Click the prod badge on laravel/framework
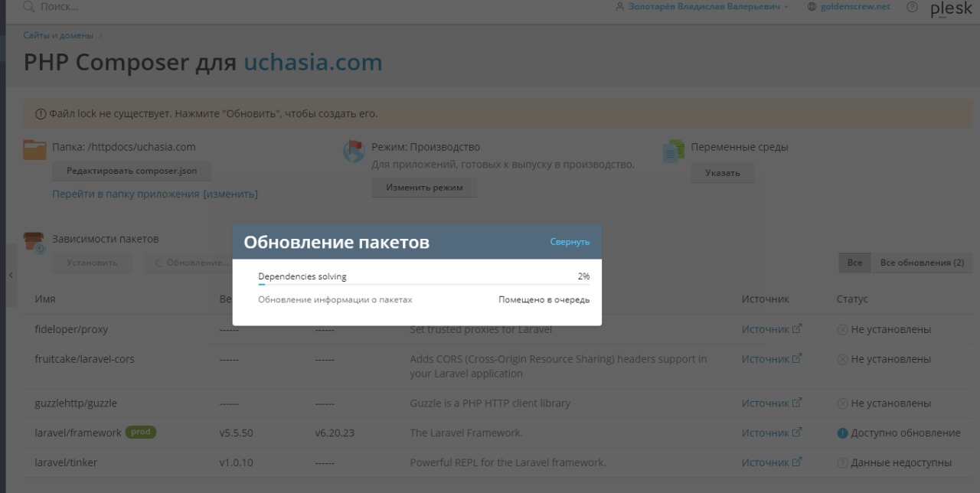Screen dimensions: 980x493 coord(141,433)
